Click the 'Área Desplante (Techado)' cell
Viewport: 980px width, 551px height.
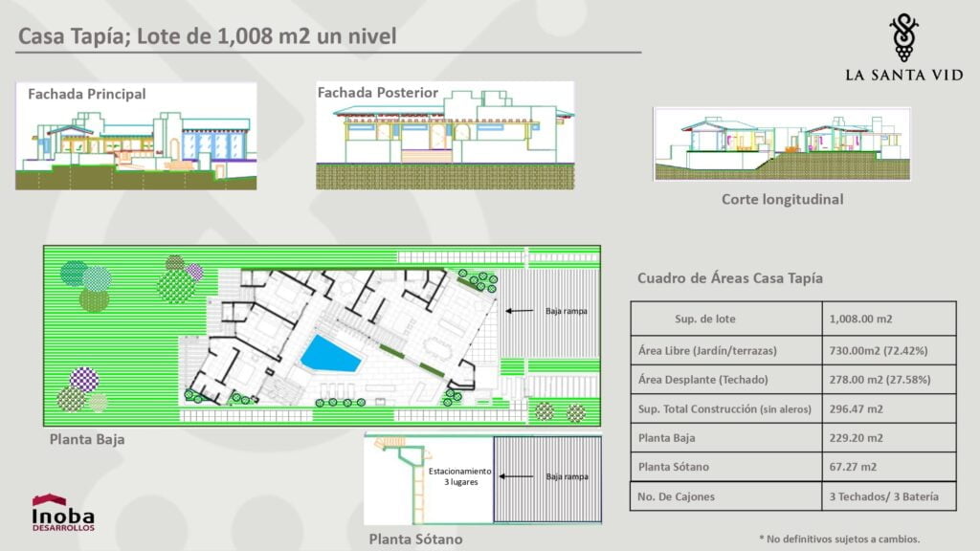click(726, 379)
